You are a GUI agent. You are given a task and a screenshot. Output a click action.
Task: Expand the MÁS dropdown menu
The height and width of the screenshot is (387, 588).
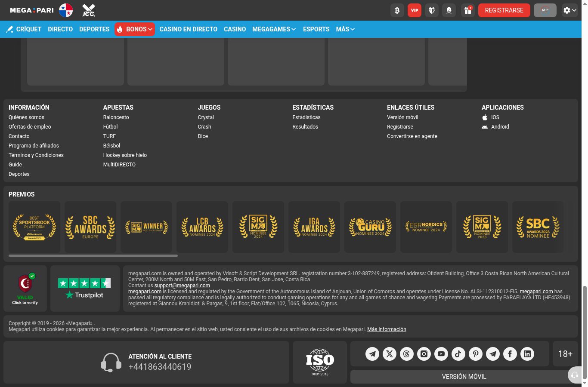coord(345,29)
